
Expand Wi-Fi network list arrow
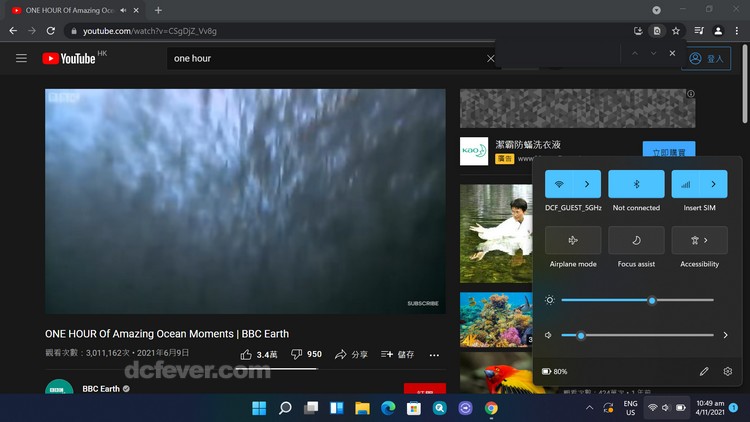point(587,184)
